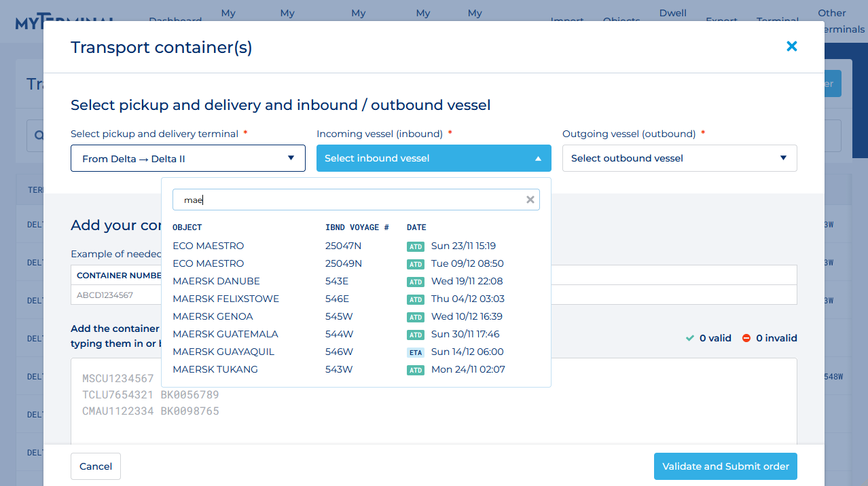Collapse the Select inbound vessel dropdown
The image size is (868, 486).
[433, 158]
